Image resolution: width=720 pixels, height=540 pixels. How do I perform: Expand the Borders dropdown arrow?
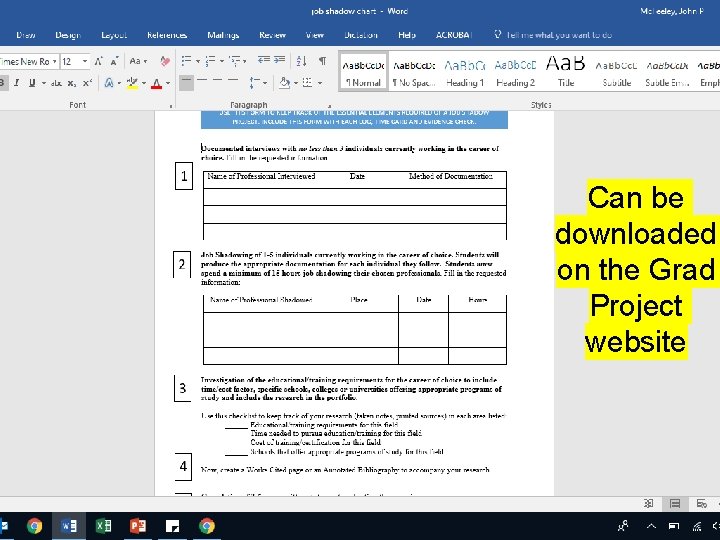[320, 83]
